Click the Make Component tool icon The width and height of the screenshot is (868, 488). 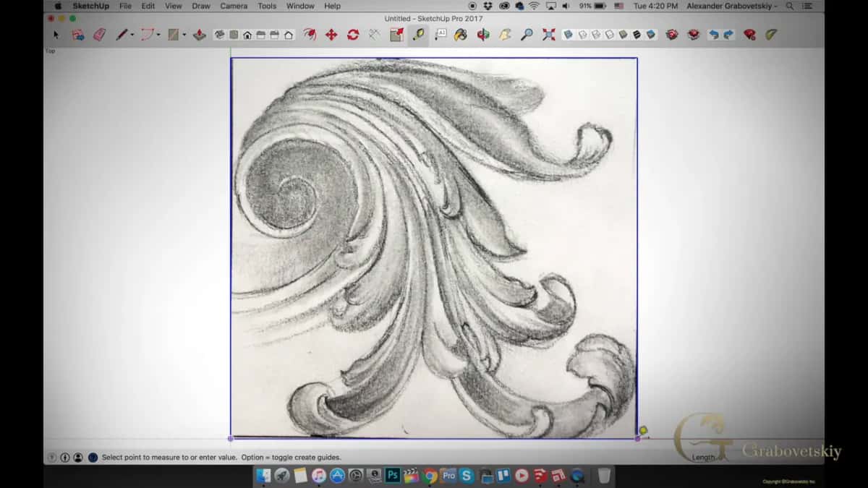click(x=78, y=35)
